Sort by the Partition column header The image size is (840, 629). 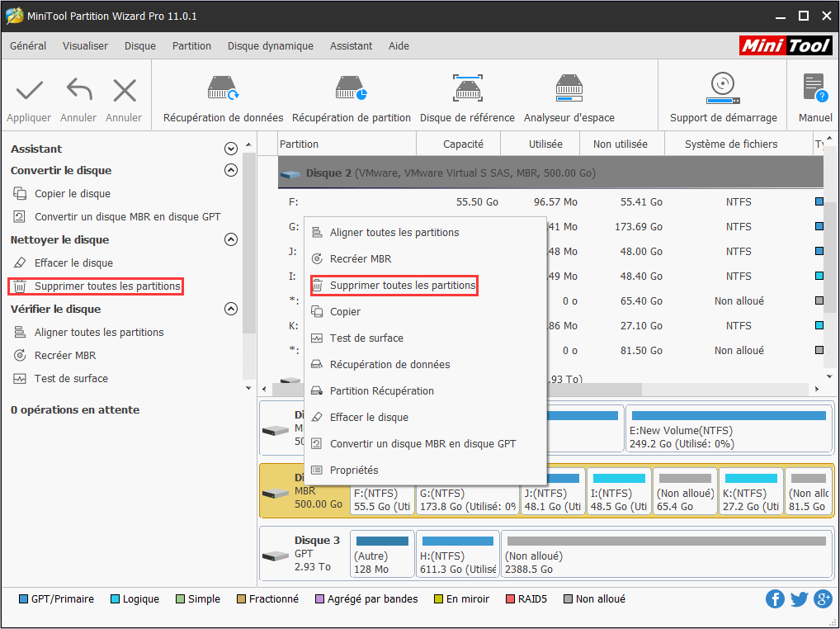click(x=347, y=144)
